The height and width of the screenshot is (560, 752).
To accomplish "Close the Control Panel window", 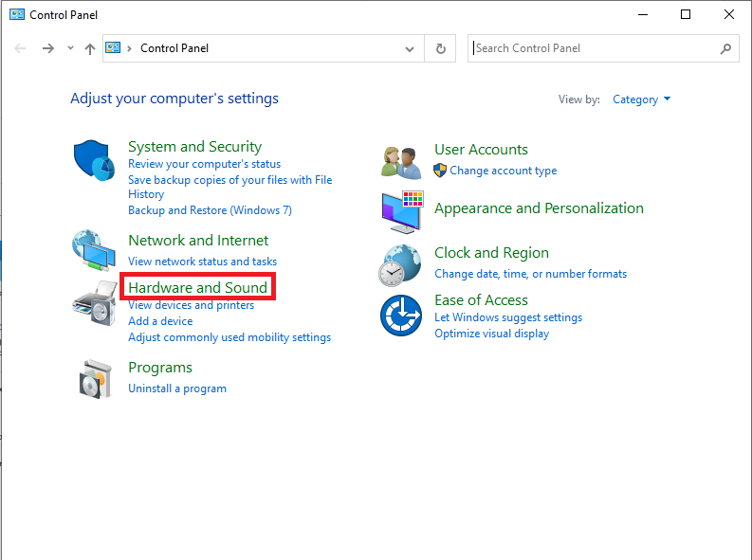I will [729, 15].
